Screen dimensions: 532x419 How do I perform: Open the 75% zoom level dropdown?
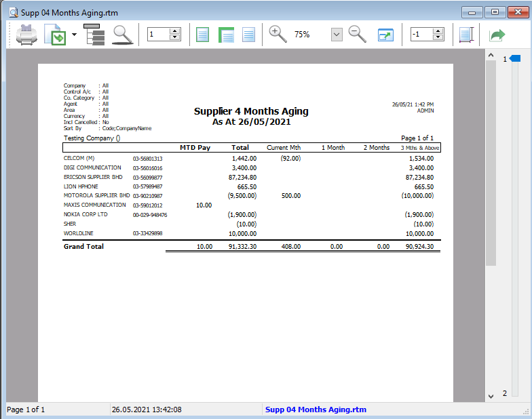[x=337, y=34]
